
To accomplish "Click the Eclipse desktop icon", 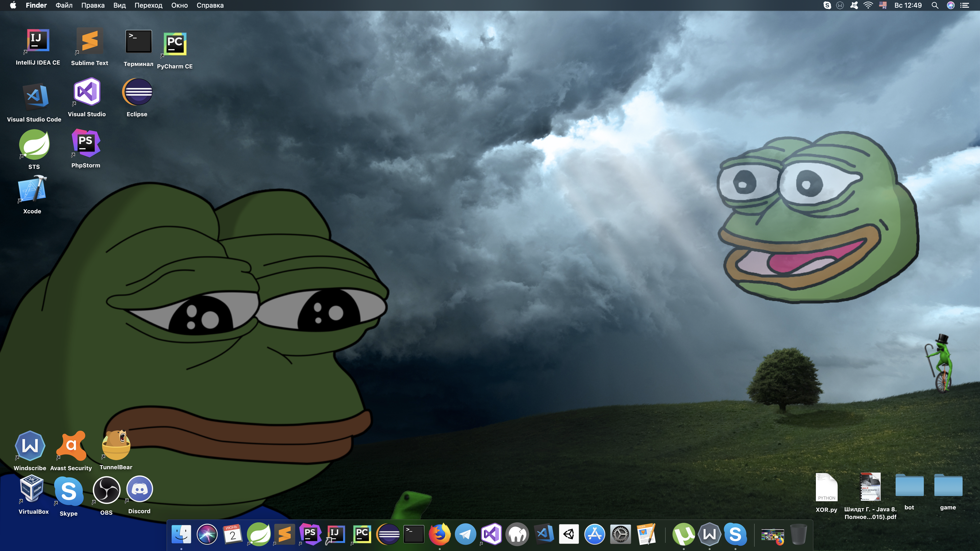I will (137, 92).
